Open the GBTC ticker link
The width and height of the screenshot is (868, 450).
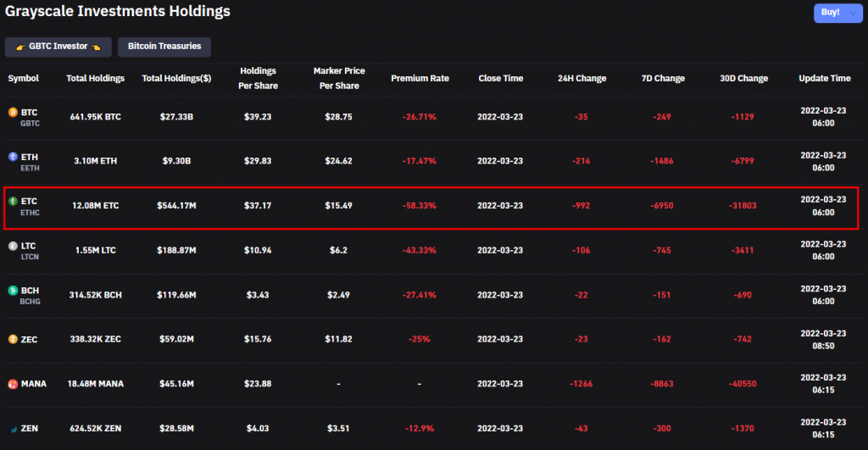[30, 124]
